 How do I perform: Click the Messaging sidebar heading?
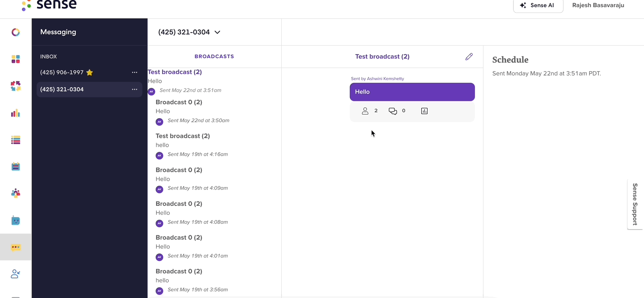(58, 32)
